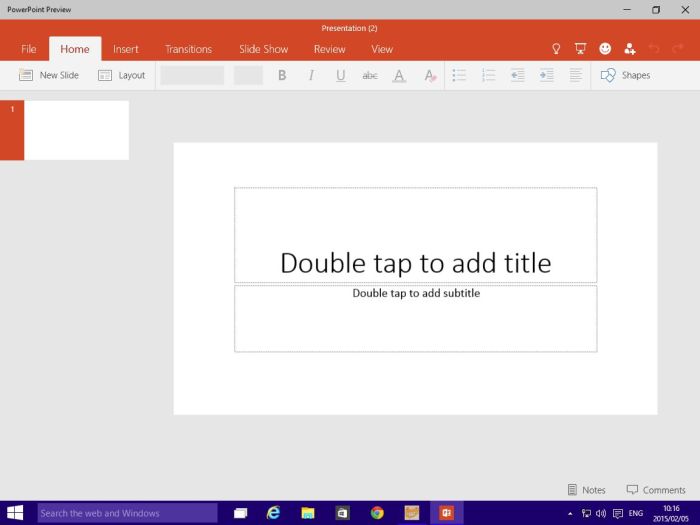Apply bulleted list formatting
The height and width of the screenshot is (525, 700).
click(459, 75)
